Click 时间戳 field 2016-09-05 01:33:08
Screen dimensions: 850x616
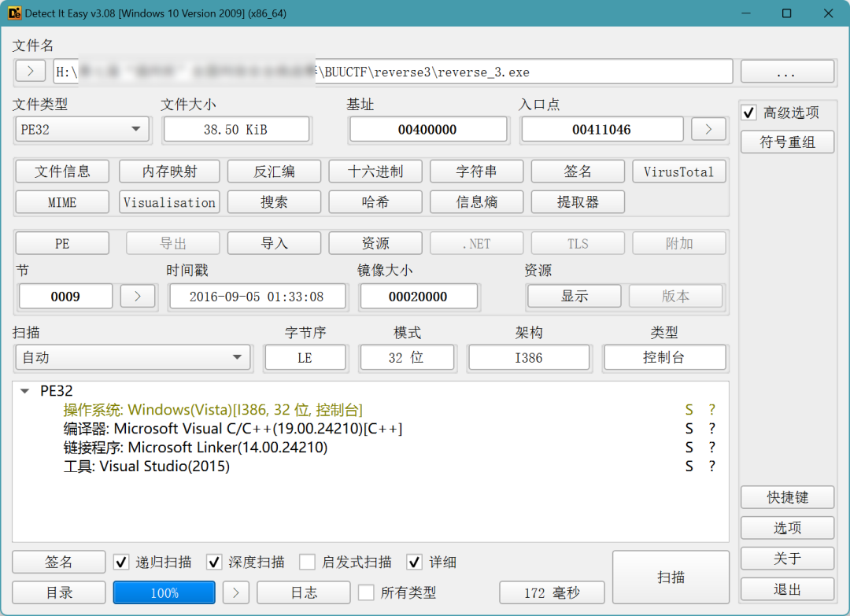tap(257, 297)
